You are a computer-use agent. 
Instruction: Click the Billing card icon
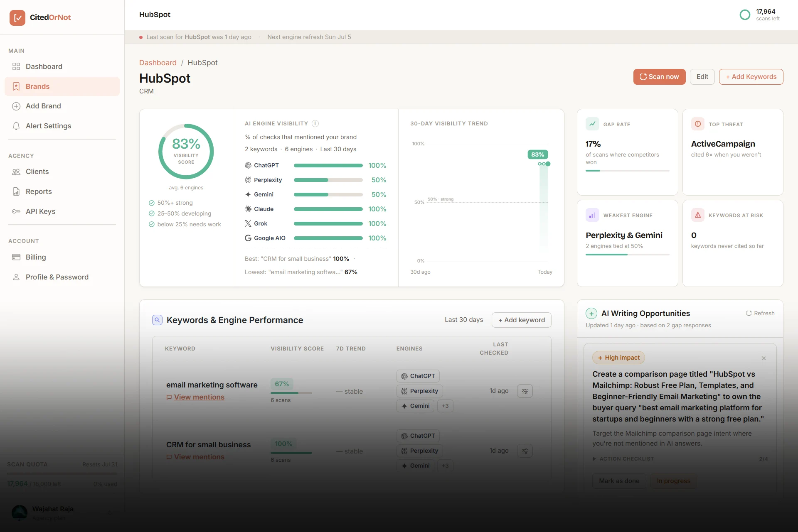[x=16, y=257]
